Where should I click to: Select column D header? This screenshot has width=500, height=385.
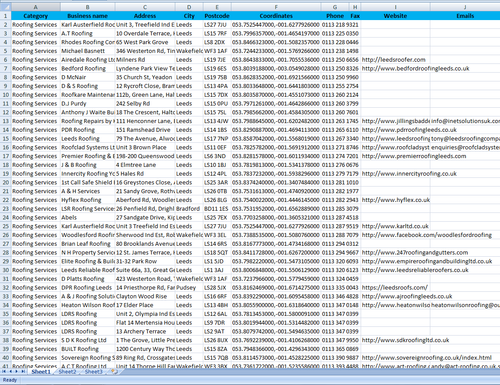point(189,7)
